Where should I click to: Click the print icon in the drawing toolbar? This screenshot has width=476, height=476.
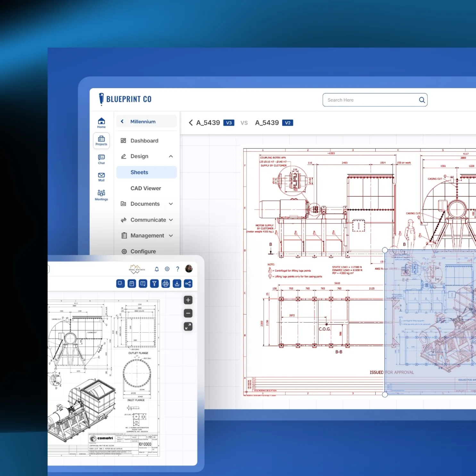(x=165, y=283)
